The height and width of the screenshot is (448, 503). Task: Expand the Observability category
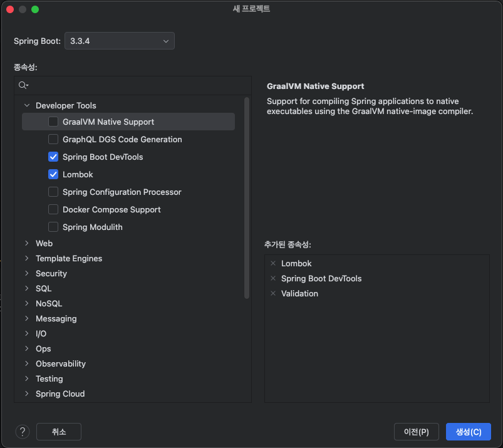pyautogui.click(x=27, y=363)
